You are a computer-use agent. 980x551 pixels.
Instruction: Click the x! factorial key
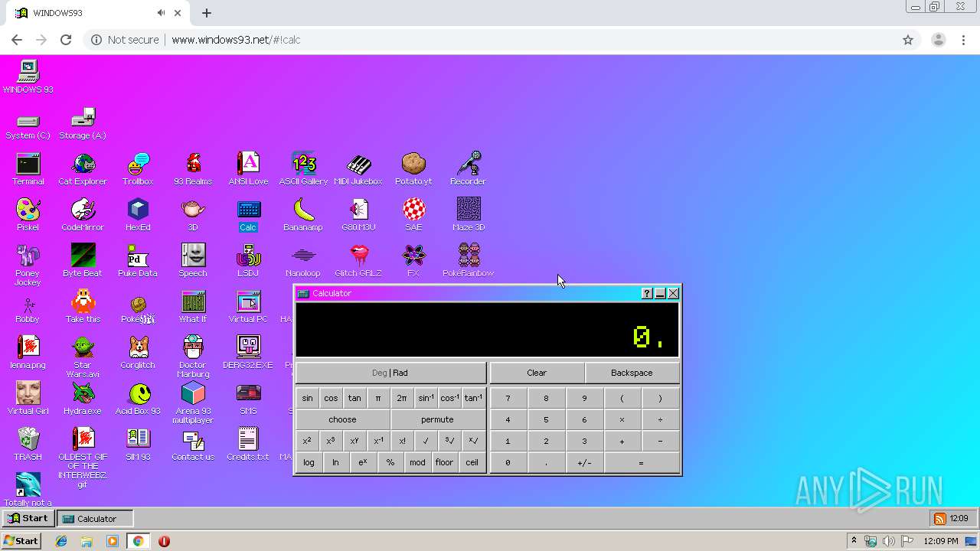[402, 441]
